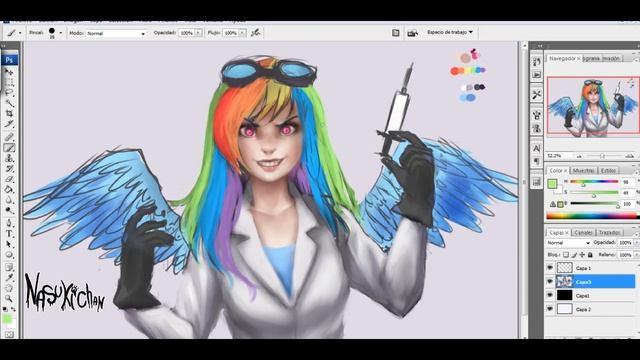Hide the selected Capa3 layer
Image resolution: width=640 pixels, height=360 pixels.
[550, 282]
